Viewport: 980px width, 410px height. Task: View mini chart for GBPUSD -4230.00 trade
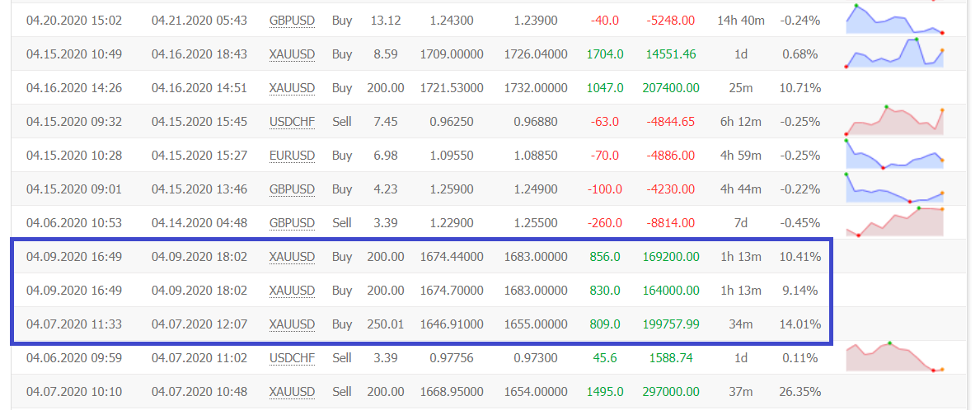pyautogui.click(x=894, y=189)
